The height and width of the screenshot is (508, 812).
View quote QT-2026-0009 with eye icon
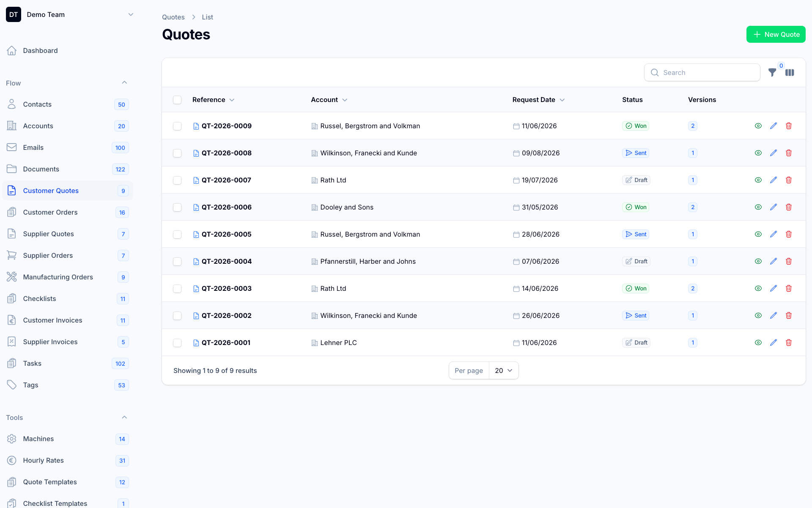click(758, 126)
